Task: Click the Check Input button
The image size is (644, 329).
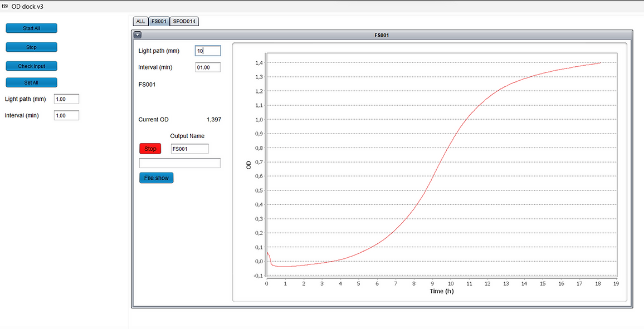Action: [31, 66]
